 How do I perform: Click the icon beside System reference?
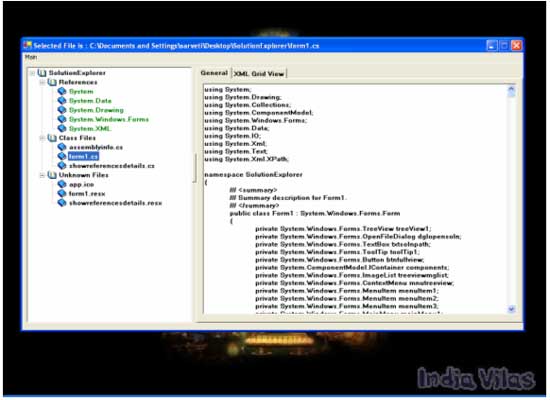[62, 91]
